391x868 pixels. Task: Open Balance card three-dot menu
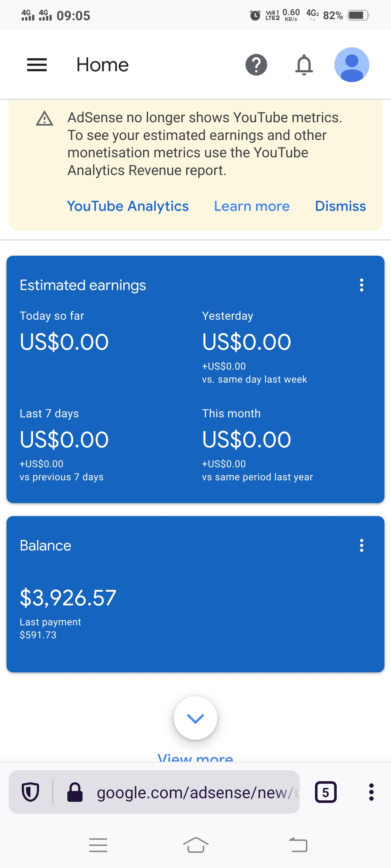click(x=361, y=545)
